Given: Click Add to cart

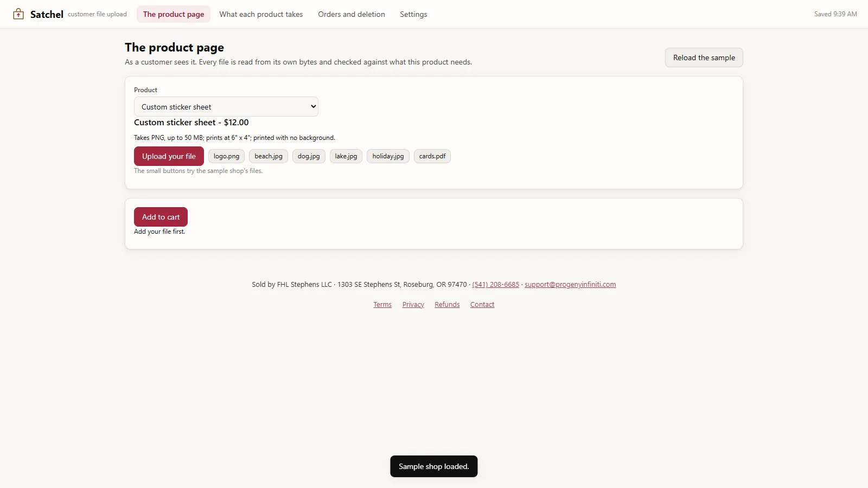Looking at the screenshot, I should click(161, 217).
